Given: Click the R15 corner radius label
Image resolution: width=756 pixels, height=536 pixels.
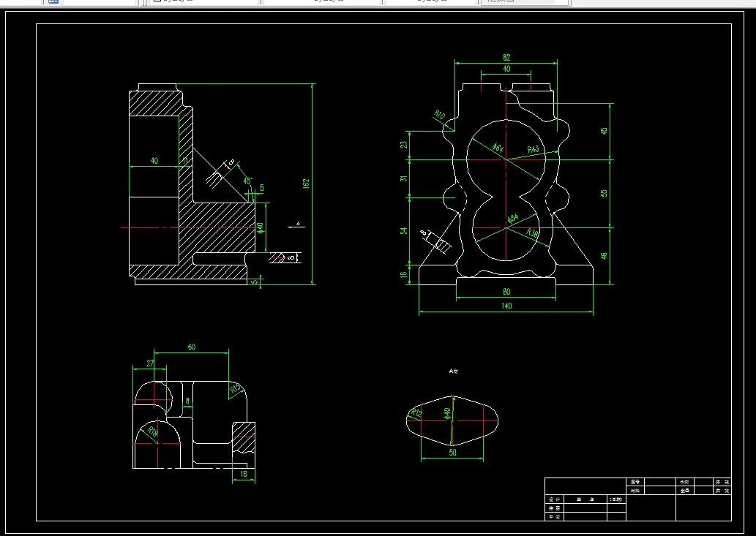Looking at the screenshot, I should 235,388.
